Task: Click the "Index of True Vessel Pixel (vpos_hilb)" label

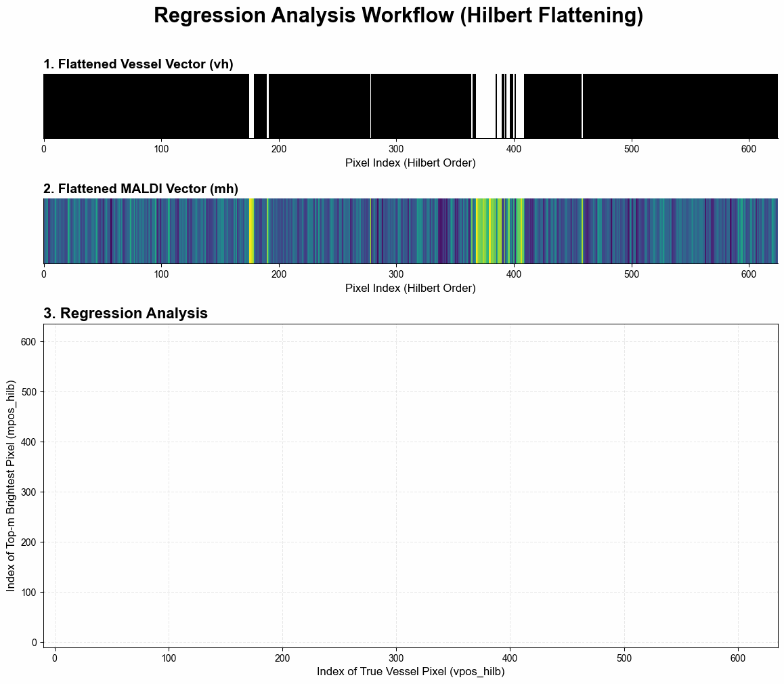Action: pyautogui.click(x=411, y=670)
